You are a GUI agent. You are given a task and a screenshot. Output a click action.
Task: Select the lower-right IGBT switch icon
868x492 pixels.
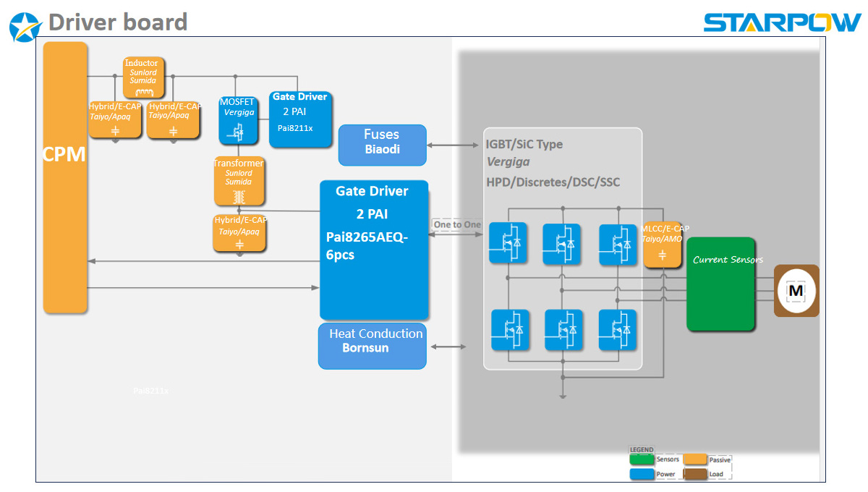click(x=618, y=330)
